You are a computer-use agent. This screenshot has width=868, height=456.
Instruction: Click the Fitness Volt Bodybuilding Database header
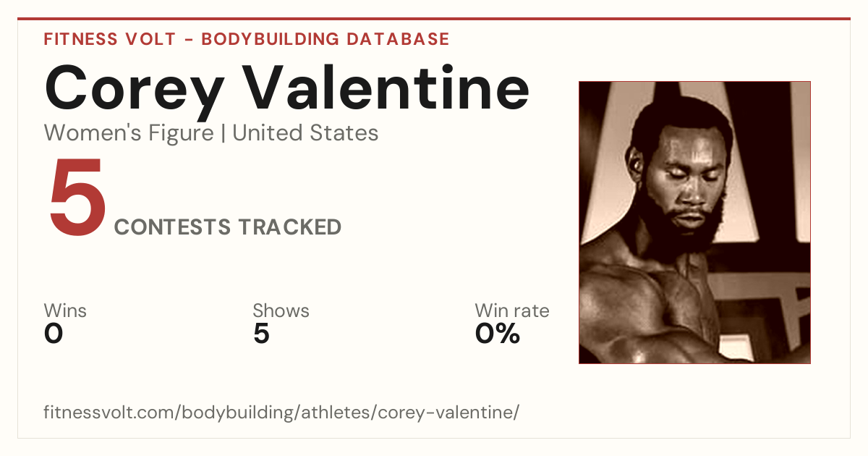(247, 39)
